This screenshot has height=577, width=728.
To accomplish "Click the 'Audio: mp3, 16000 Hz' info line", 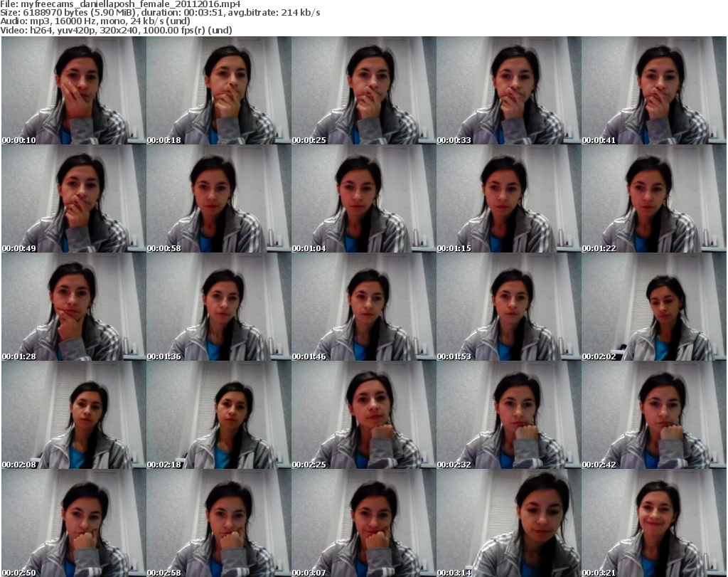I will pyautogui.click(x=95, y=21).
